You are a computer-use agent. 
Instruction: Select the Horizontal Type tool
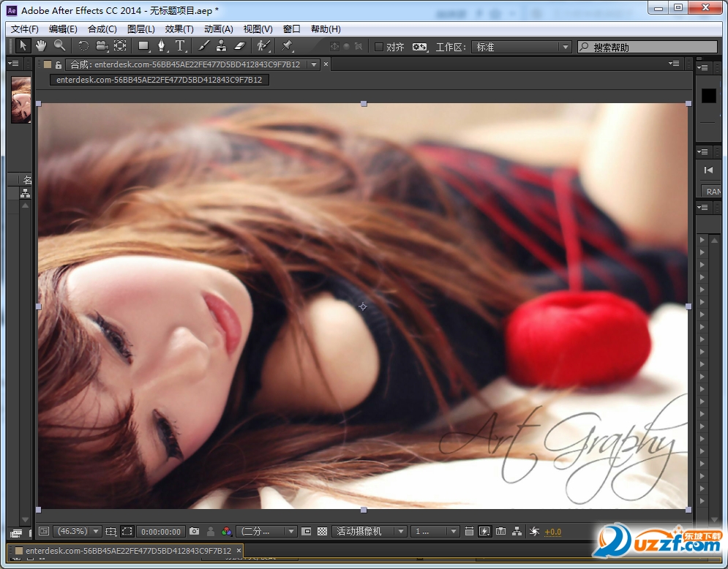(180, 46)
